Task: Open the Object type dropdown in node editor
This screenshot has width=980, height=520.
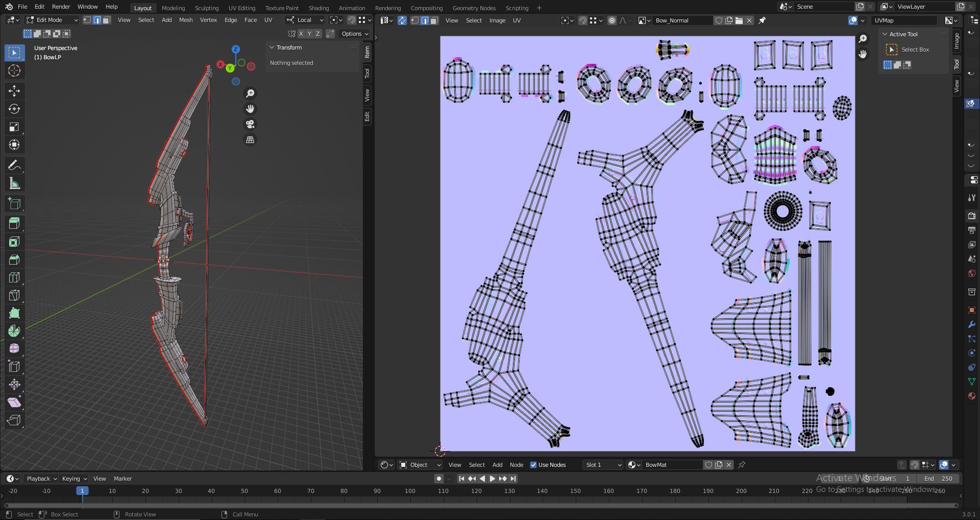Action: pos(420,465)
